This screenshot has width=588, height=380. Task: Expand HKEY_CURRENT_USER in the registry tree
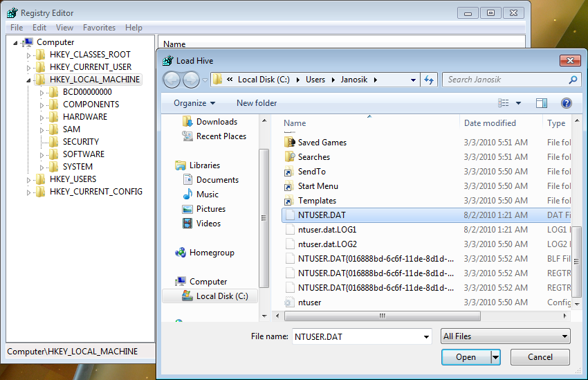pos(28,68)
